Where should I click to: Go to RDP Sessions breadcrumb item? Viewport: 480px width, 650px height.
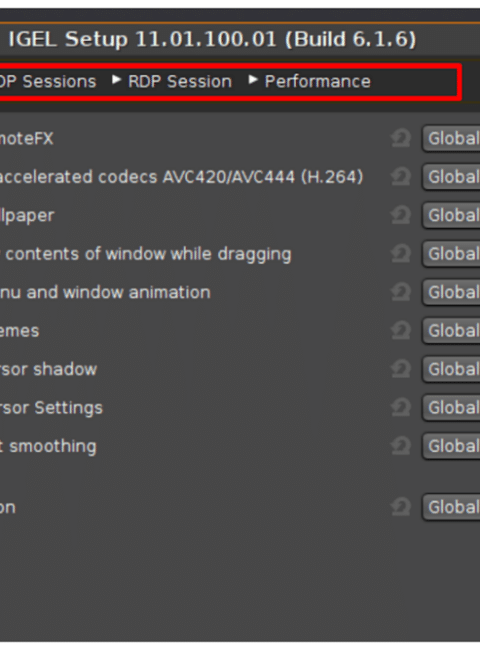pos(48,82)
